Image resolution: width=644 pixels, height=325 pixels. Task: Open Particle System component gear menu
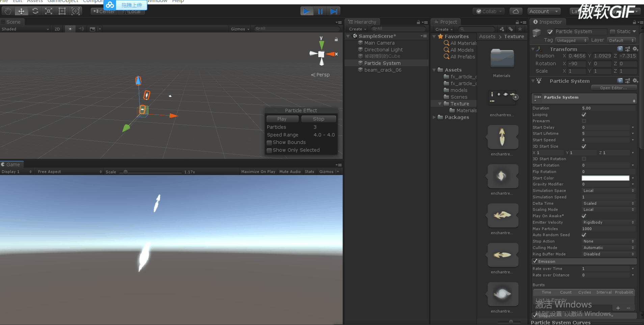pyautogui.click(x=635, y=81)
